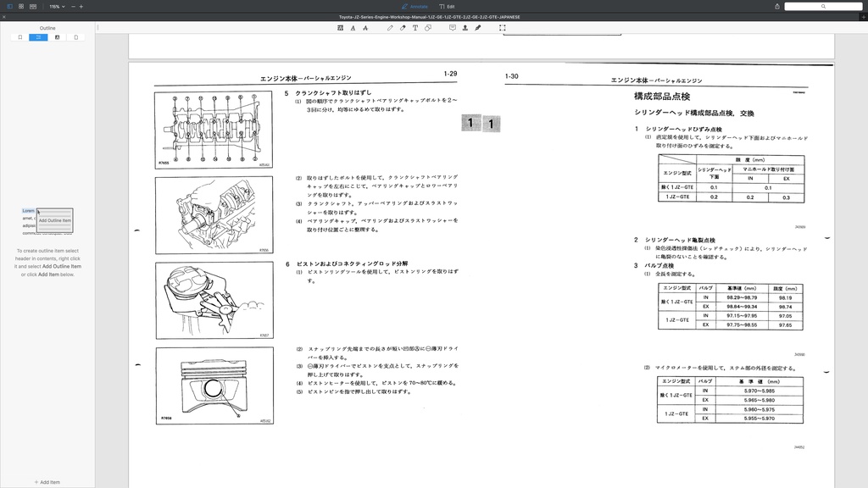Viewport: 868px width, 488px height.
Task: Switch to Annotate mode
Action: (415, 7)
